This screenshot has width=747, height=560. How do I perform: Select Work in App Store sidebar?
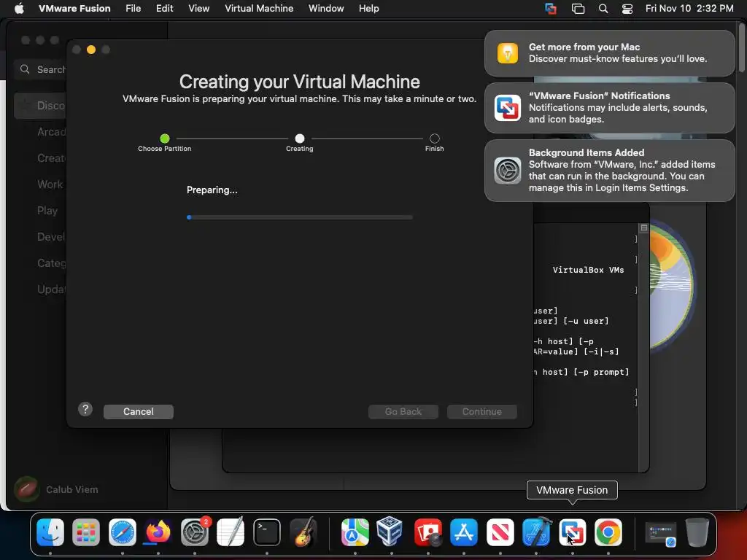[x=50, y=184]
